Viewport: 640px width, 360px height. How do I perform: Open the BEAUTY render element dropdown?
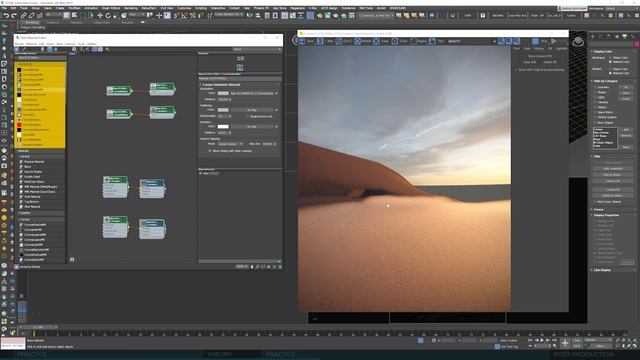pos(472,41)
